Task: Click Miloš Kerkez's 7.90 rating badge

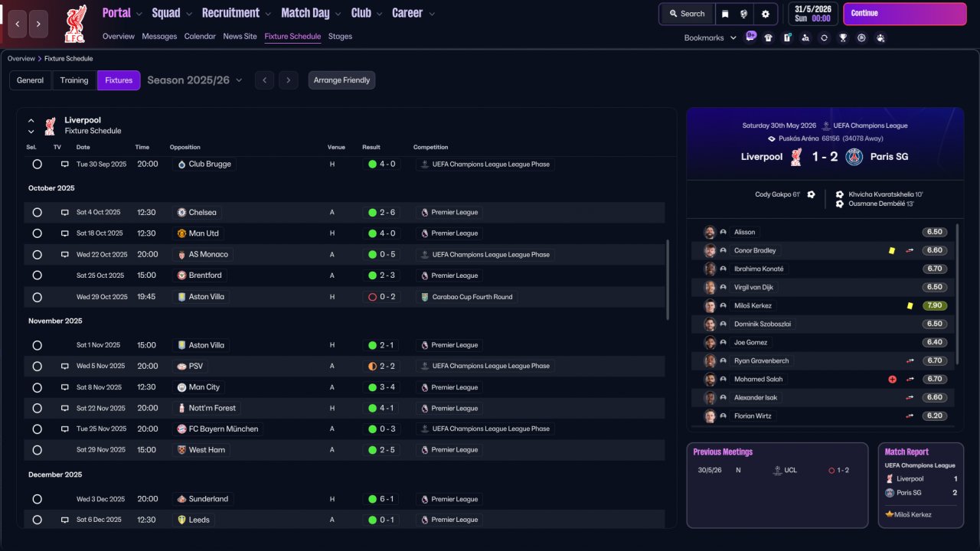Action: coord(934,305)
